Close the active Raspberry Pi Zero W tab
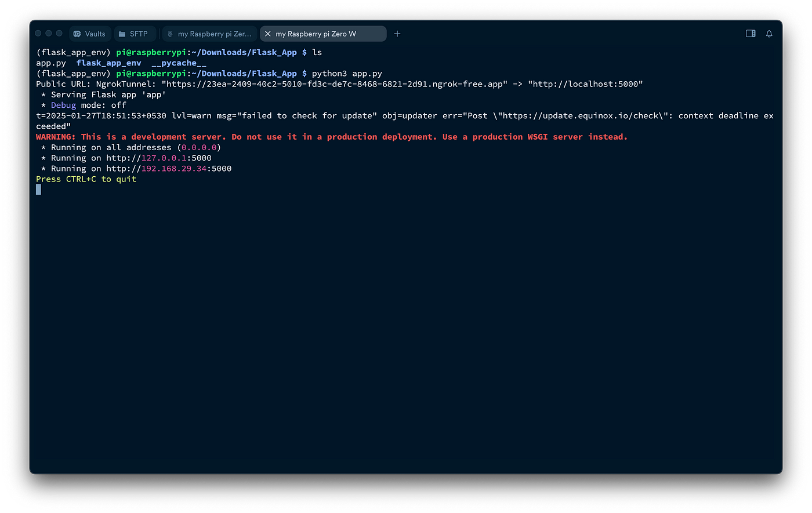 pos(267,34)
